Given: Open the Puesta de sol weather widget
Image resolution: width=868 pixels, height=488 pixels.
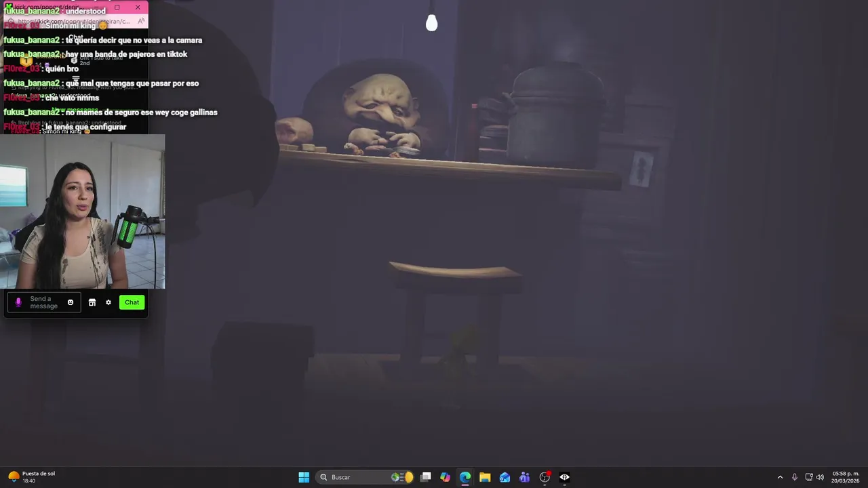Looking at the screenshot, I should [31, 477].
